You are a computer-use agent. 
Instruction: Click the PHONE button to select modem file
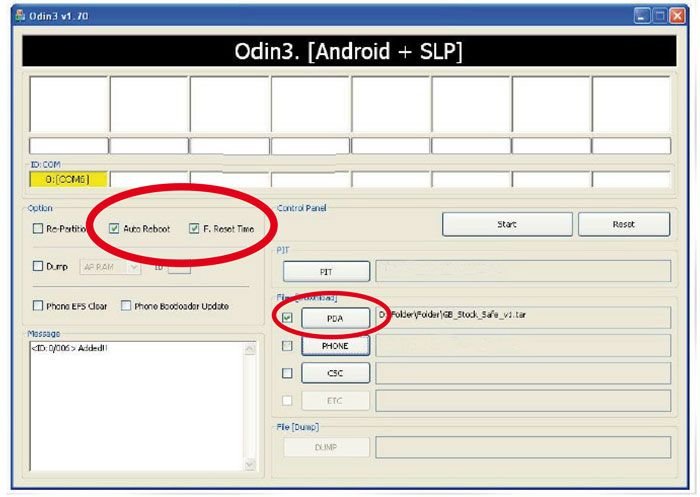coord(336,346)
